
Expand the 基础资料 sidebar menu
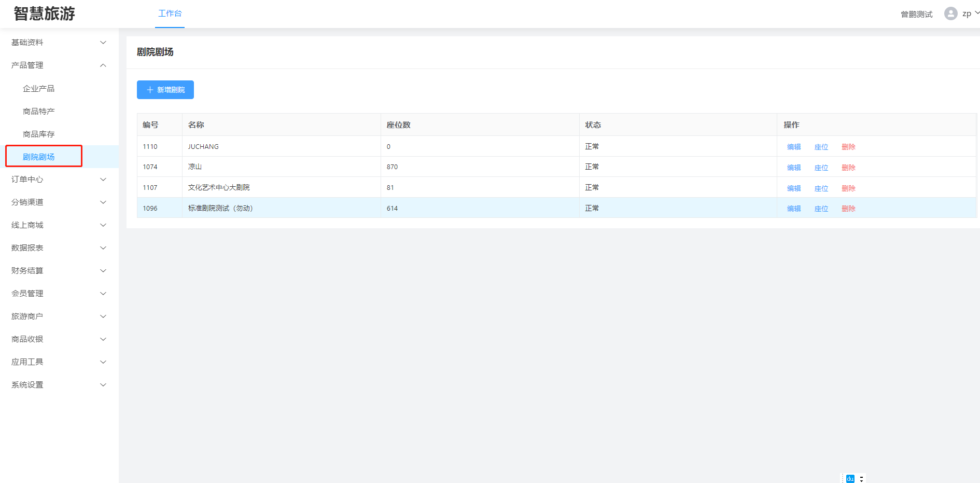[59, 43]
